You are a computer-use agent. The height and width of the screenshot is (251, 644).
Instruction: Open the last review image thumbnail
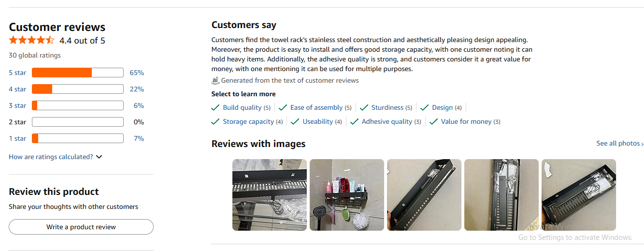coord(579,195)
